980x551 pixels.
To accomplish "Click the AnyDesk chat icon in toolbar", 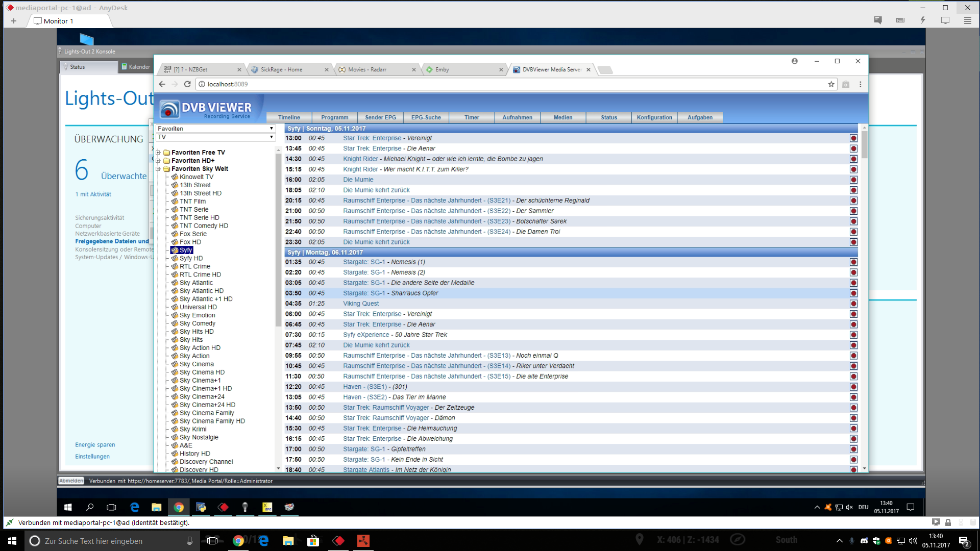I will [878, 20].
